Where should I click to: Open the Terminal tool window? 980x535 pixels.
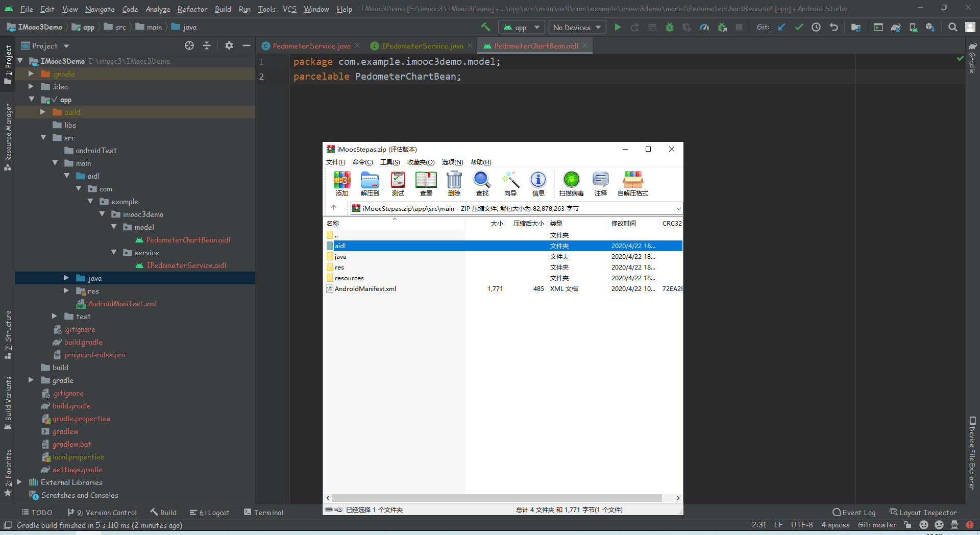(263, 512)
